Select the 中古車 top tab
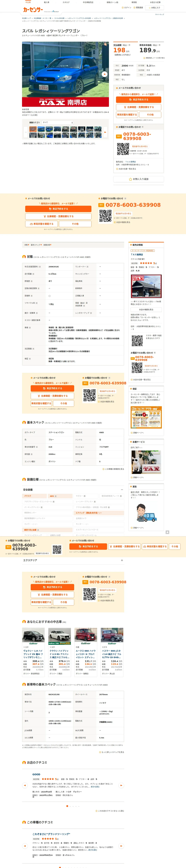The image size is (186, 868). point(28,2)
